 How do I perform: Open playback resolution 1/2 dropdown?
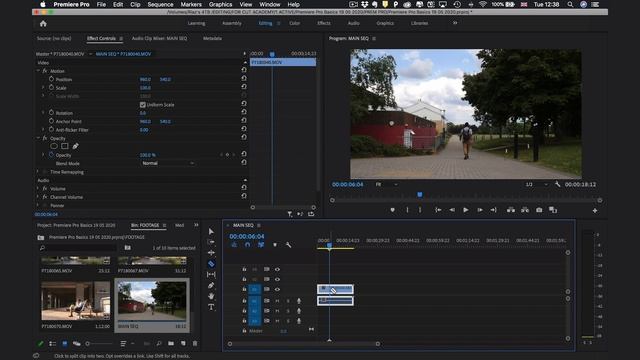(x=536, y=184)
